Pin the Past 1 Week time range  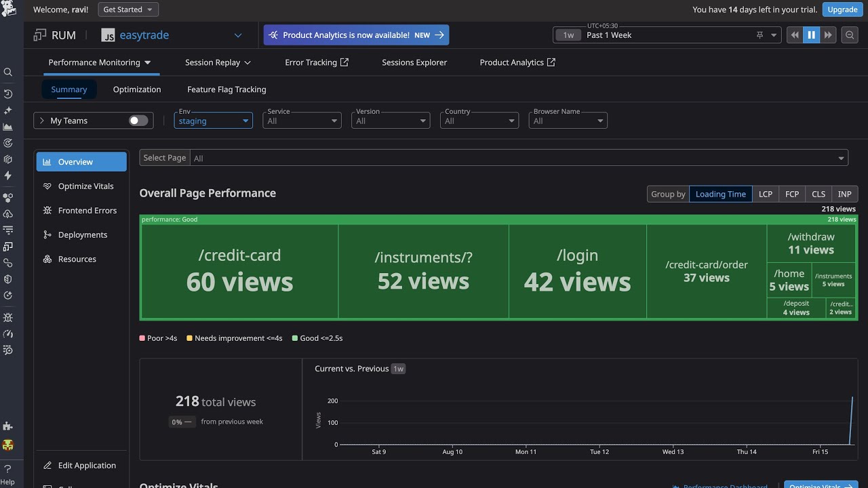759,35
